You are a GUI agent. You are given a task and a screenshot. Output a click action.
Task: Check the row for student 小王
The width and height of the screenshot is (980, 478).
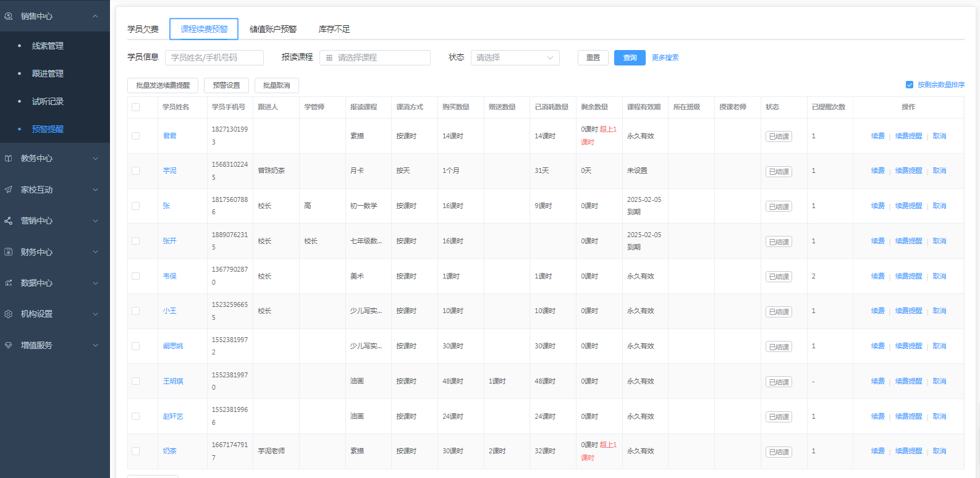pyautogui.click(x=136, y=311)
